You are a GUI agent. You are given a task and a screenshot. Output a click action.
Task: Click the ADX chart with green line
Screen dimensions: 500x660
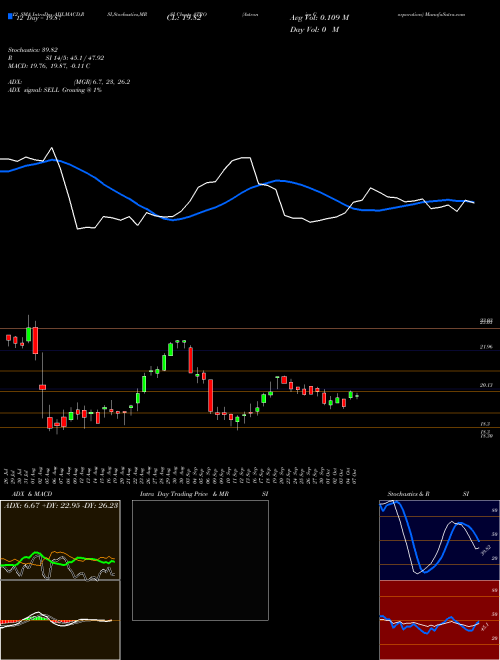click(60, 540)
